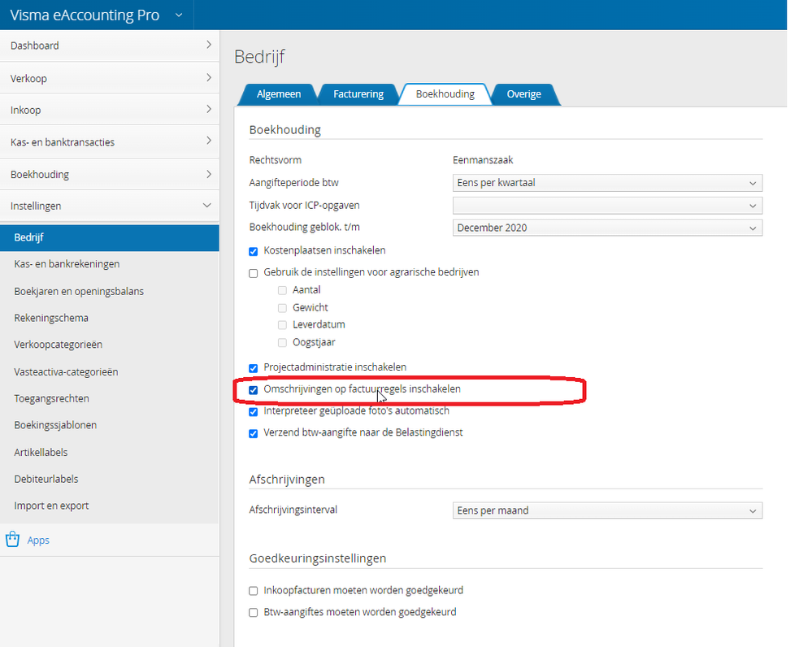The image size is (812, 647).
Task: Open the Boekhouding geblok. t/m dropdown
Action: click(x=606, y=228)
